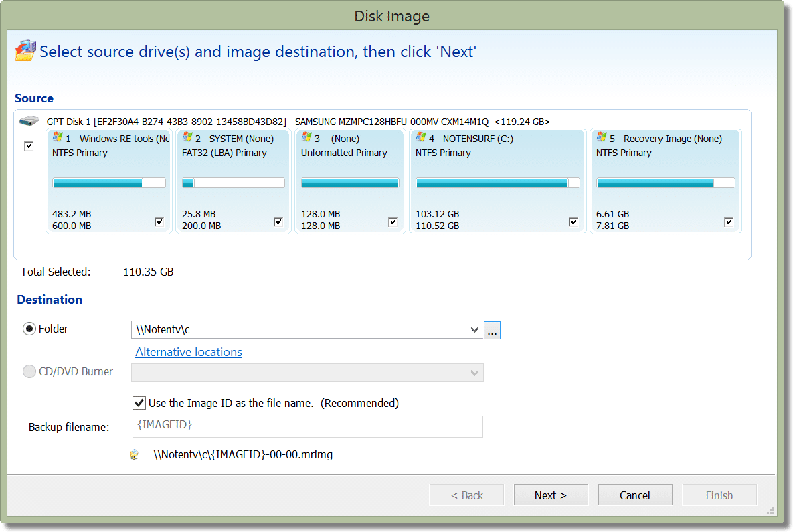The width and height of the screenshot is (793, 532).
Task: Uncheck the NOTENSURF (C:) partition checkbox
Action: click(x=574, y=222)
